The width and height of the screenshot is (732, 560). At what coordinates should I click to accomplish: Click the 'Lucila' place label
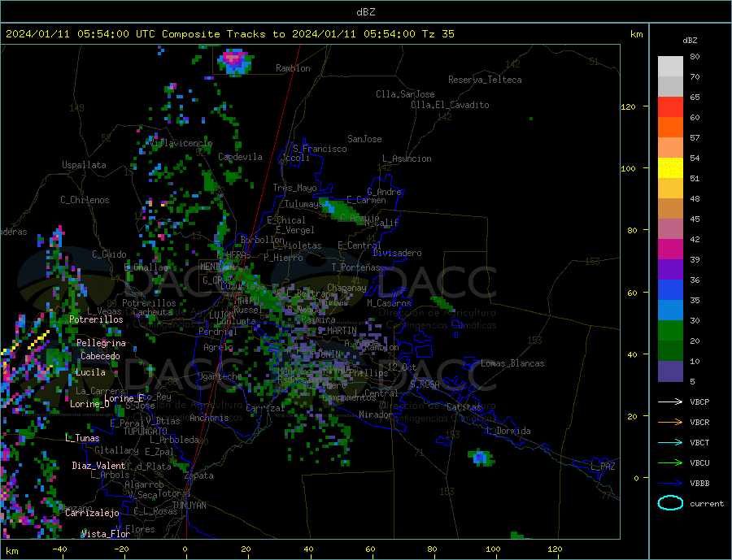tap(90, 372)
